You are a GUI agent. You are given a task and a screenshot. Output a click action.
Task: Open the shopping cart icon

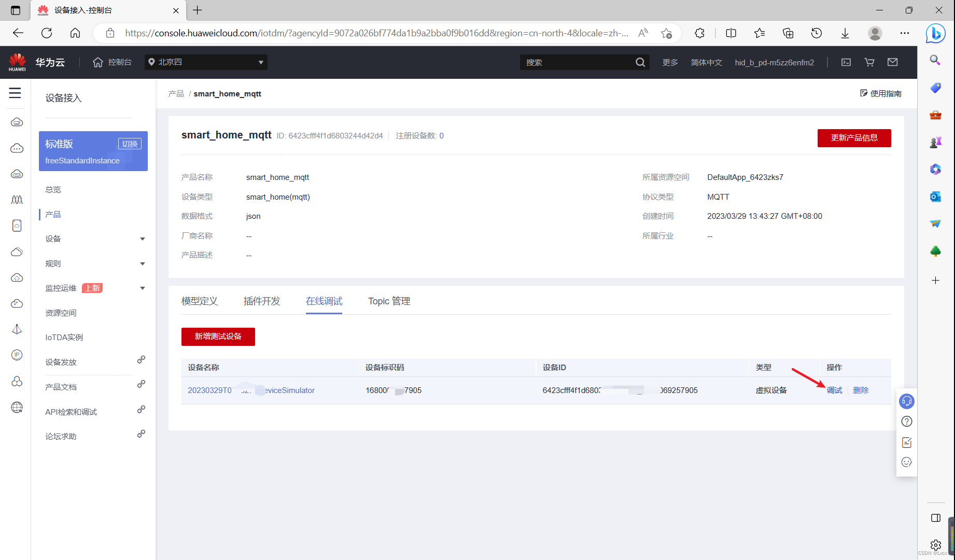point(869,62)
